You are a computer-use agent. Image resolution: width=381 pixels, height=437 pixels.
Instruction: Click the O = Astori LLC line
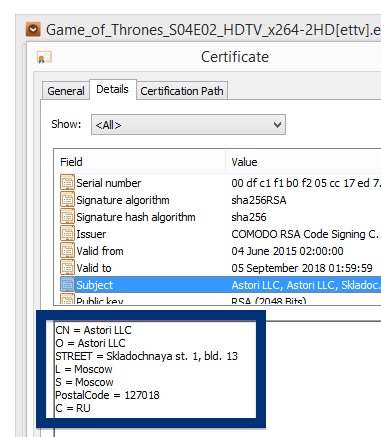point(90,343)
